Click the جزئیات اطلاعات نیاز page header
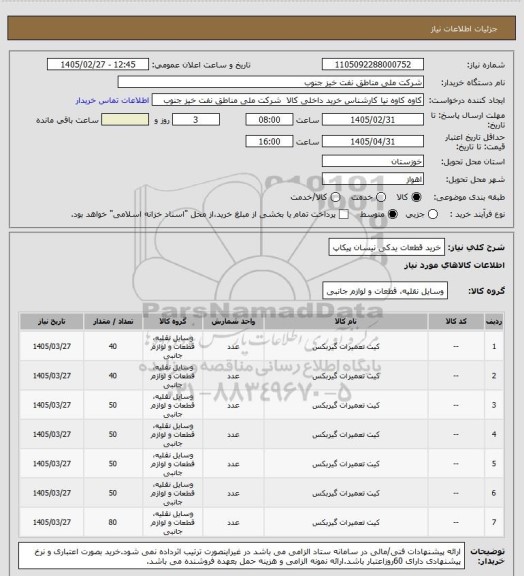The image size is (524, 576). pos(464,29)
